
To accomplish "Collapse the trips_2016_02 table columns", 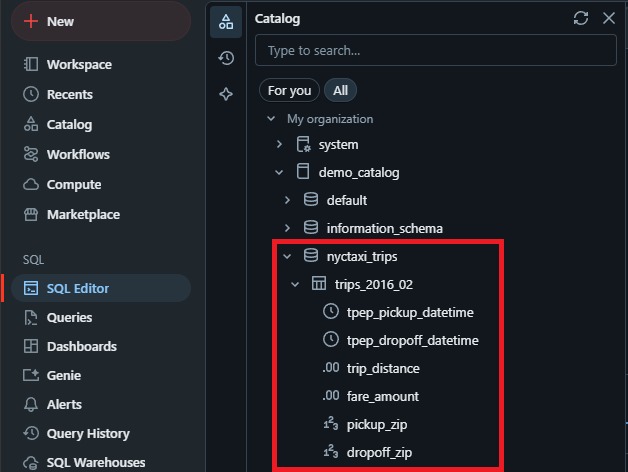I will pos(295,284).
